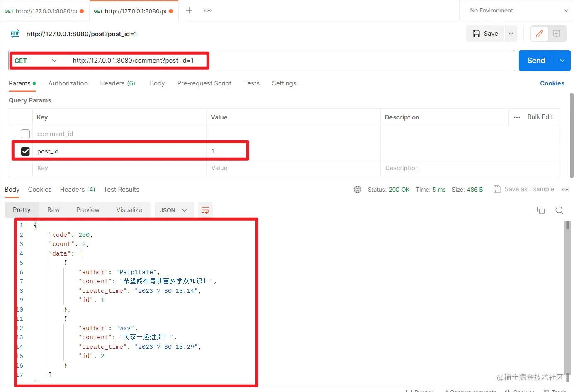574x392 pixels.
Task: Open the GET method dropdown
Action: pyautogui.click(x=36, y=61)
